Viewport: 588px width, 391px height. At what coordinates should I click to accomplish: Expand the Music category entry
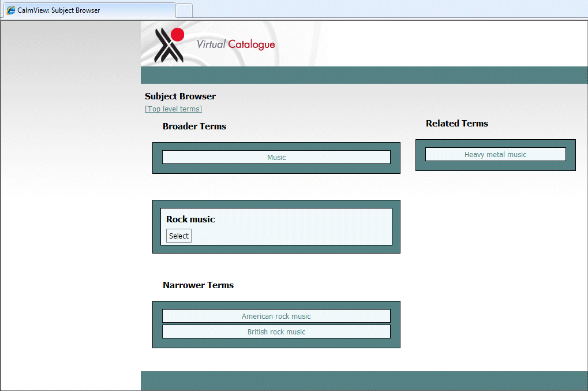coord(276,157)
